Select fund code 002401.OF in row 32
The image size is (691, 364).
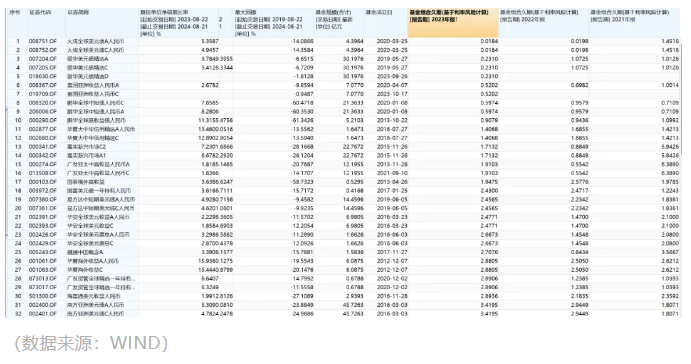click(x=43, y=314)
